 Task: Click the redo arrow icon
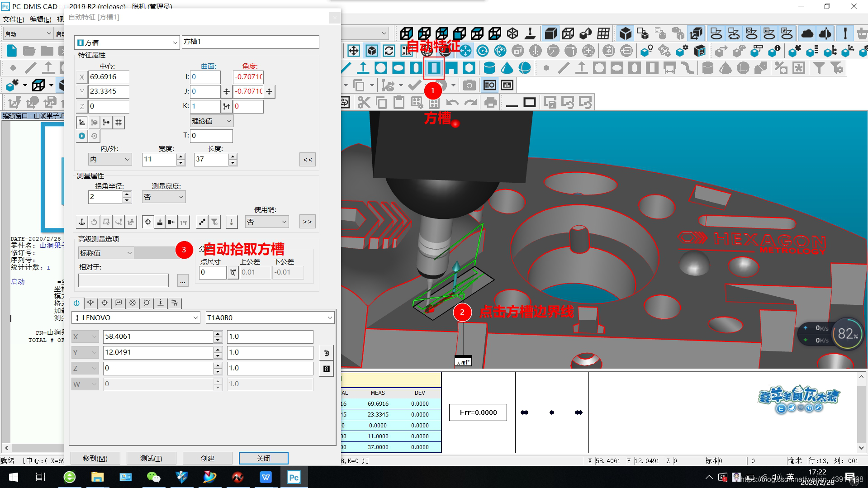(470, 103)
